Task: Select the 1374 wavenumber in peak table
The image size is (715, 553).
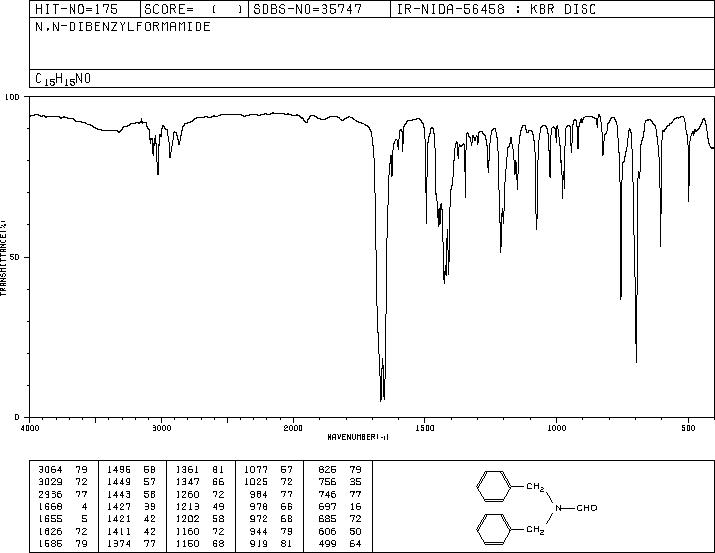Action: tap(119, 544)
